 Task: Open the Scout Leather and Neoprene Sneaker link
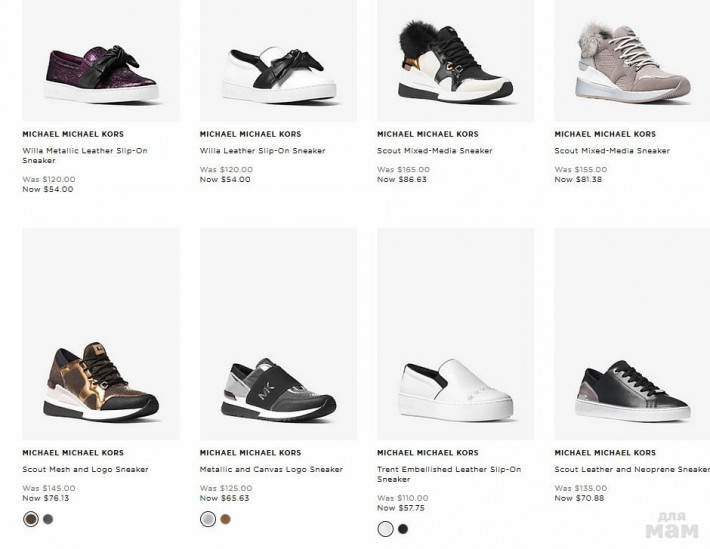click(x=632, y=469)
